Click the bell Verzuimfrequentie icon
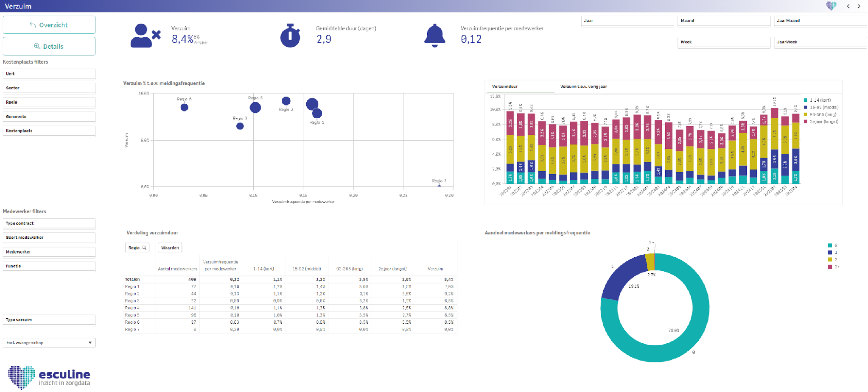 tap(434, 36)
